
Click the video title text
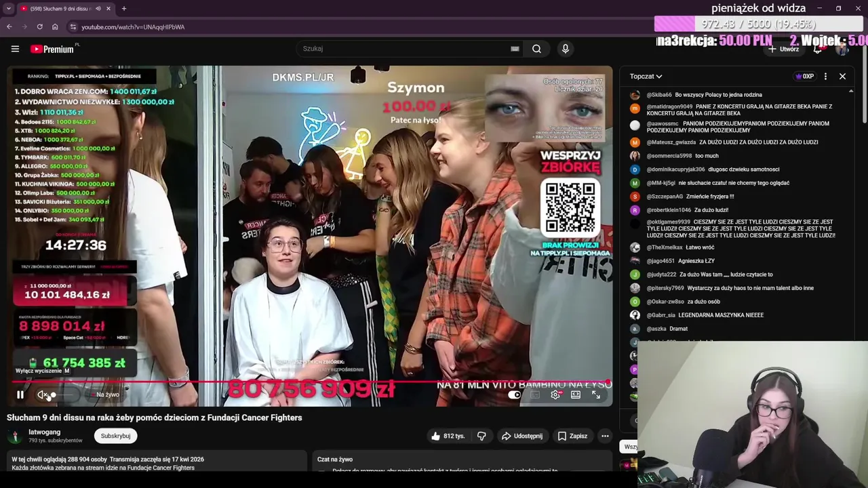[x=155, y=418]
